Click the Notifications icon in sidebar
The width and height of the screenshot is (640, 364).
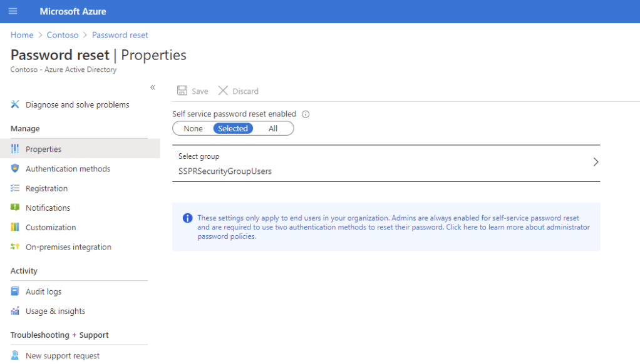pyautogui.click(x=15, y=208)
